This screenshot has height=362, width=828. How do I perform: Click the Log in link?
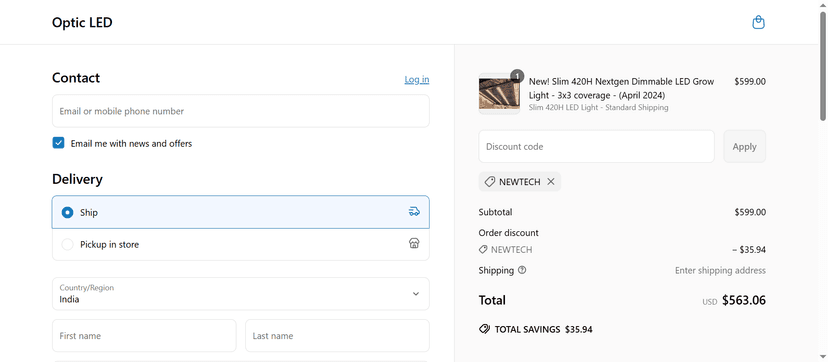pos(417,79)
